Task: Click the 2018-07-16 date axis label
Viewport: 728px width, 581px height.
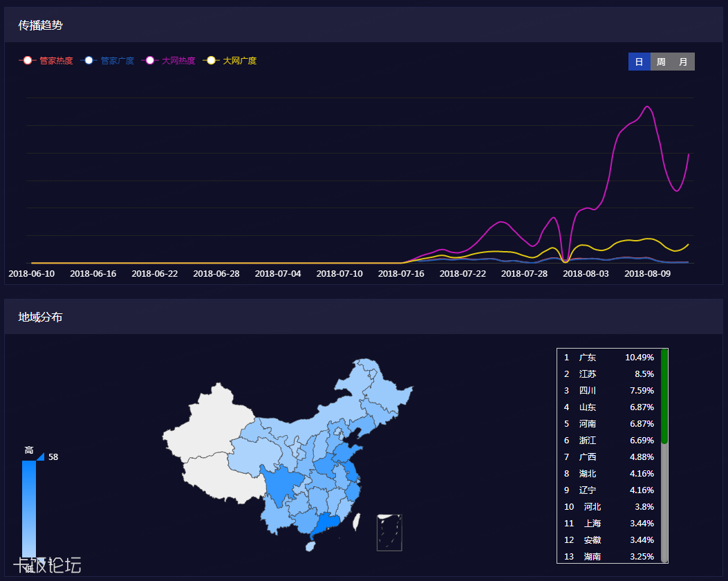Action: click(401, 274)
